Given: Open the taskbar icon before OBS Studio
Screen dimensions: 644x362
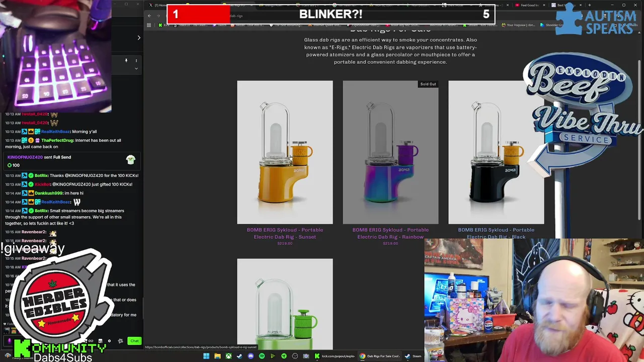Looking at the screenshot, I should coord(284,356).
